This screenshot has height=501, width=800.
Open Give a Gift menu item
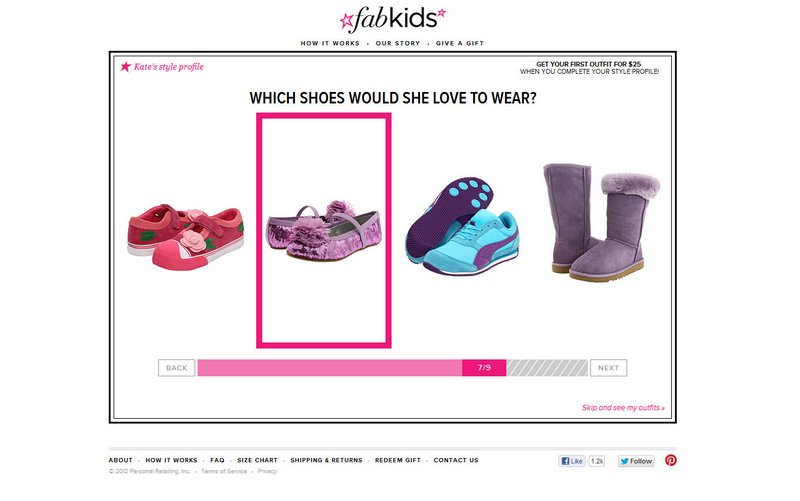(460, 43)
